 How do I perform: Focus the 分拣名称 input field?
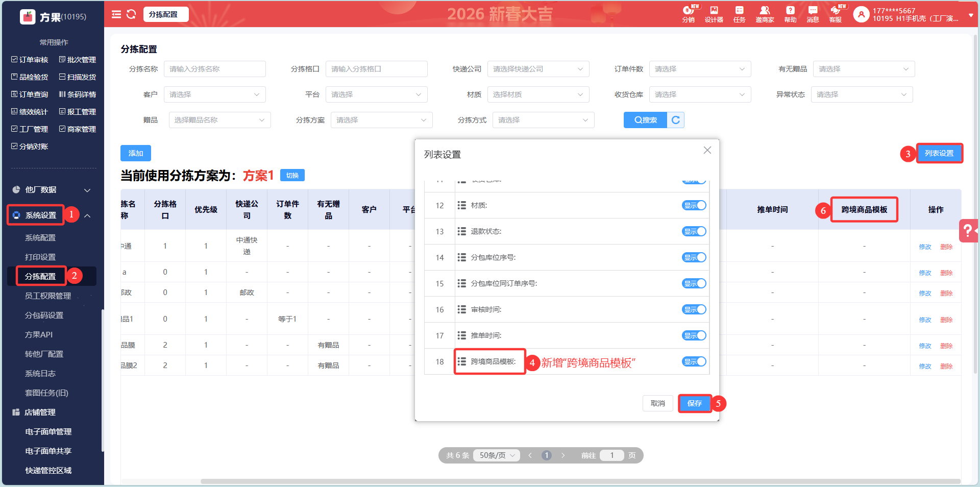click(x=214, y=69)
